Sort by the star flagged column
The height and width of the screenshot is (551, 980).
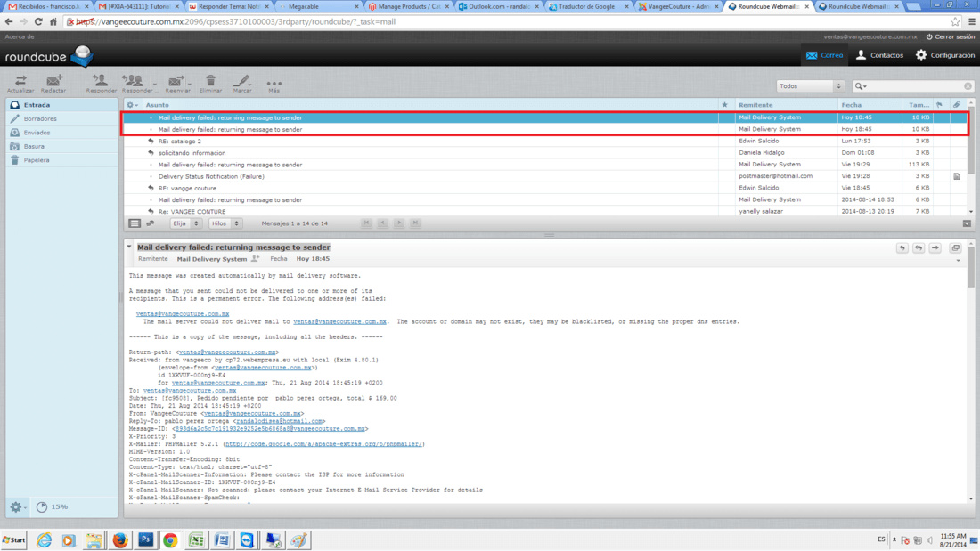pyautogui.click(x=724, y=105)
